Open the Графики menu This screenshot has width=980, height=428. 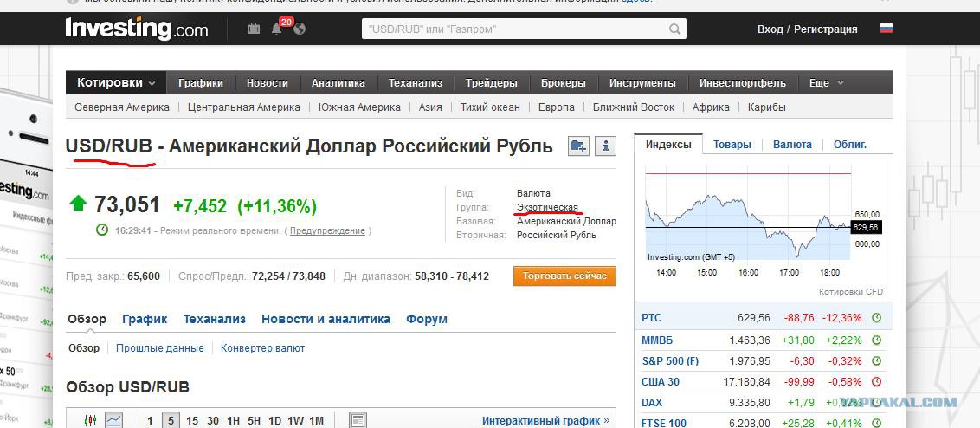tap(201, 82)
